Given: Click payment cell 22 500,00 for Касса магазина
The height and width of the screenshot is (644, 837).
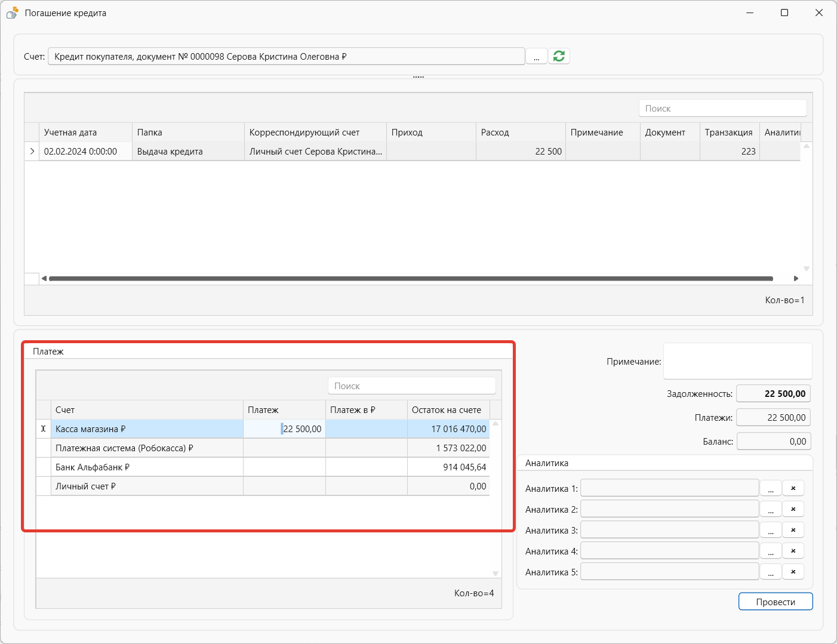Looking at the screenshot, I should click(x=284, y=429).
